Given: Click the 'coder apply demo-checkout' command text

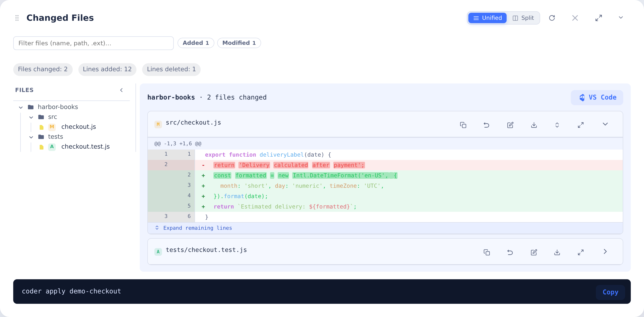Looking at the screenshot, I should [x=72, y=291].
